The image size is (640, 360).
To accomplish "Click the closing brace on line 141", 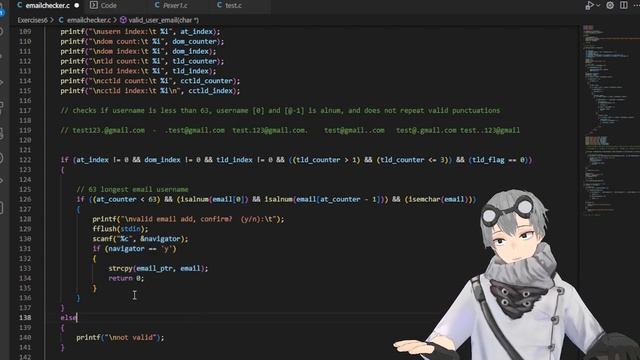I will coord(62,347).
